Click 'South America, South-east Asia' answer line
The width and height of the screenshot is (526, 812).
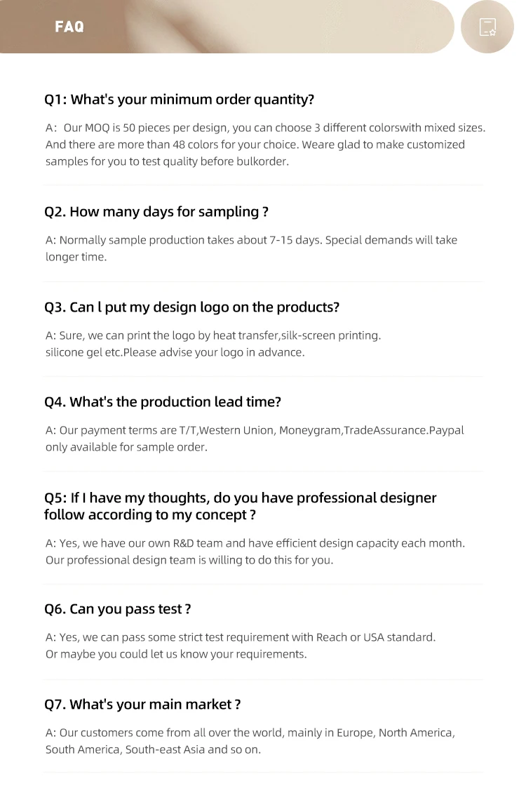(x=153, y=750)
